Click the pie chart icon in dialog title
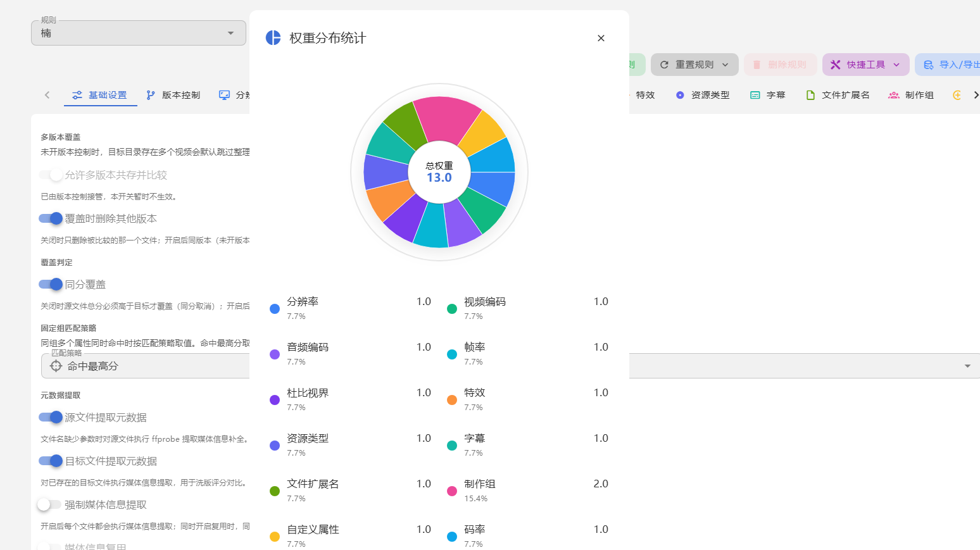The width and height of the screenshot is (980, 550). click(273, 38)
